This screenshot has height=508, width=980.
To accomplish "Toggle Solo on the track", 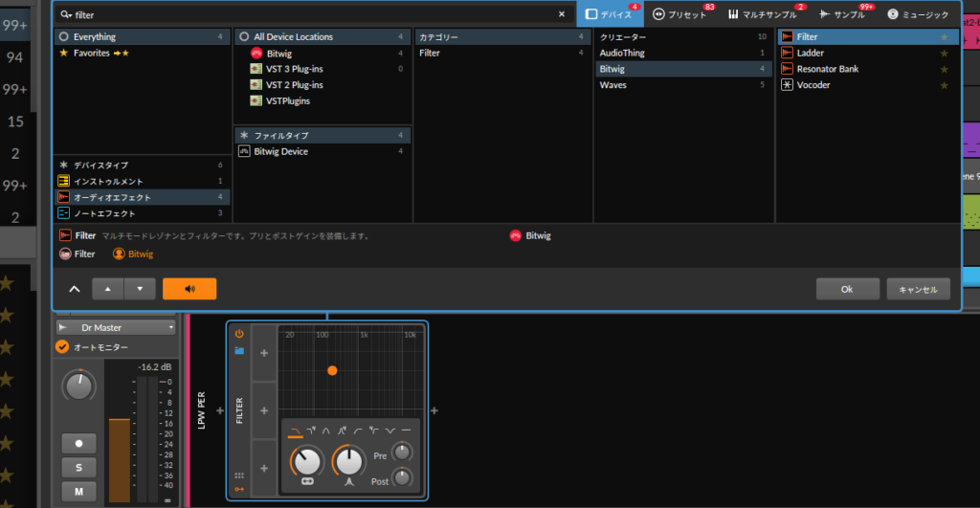I will [x=78, y=468].
